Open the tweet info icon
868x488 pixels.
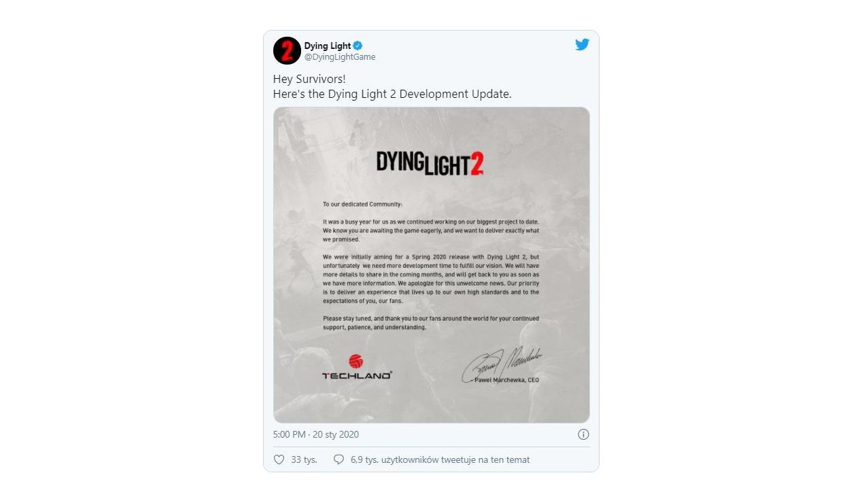click(583, 434)
